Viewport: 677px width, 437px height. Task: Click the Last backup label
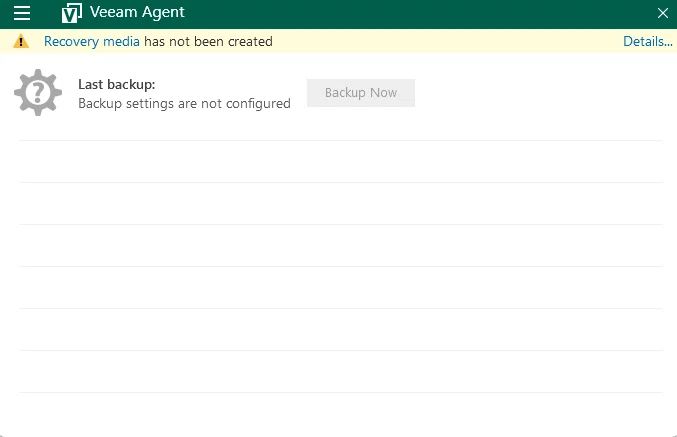click(x=117, y=84)
